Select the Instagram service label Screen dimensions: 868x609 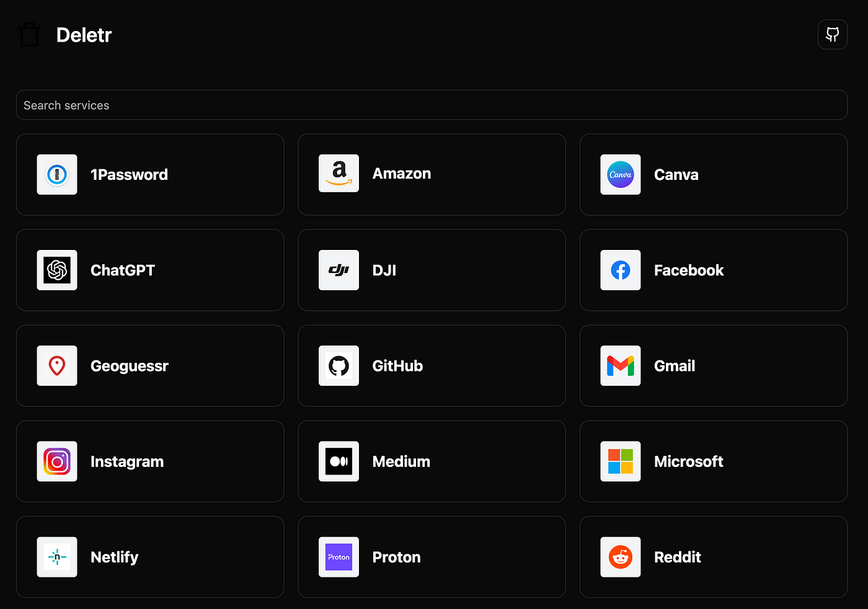[x=127, y=461]
